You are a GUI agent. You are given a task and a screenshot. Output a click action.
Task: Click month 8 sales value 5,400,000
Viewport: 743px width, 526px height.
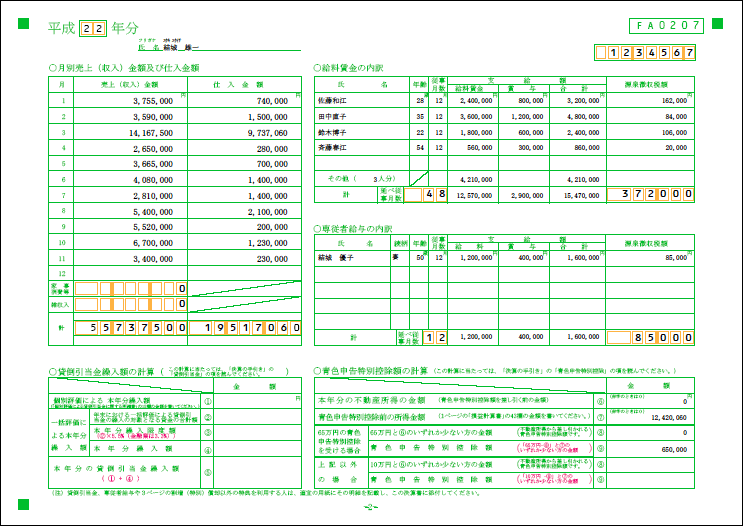coord(153,212)
